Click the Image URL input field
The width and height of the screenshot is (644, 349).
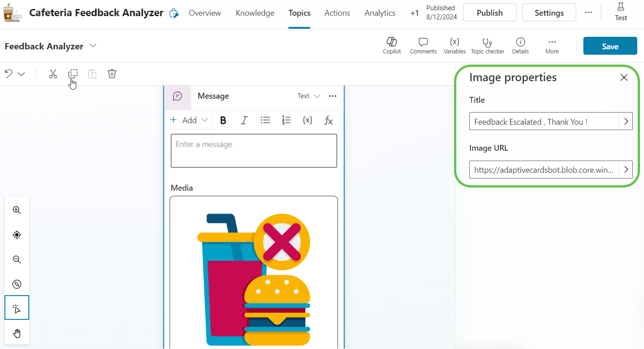click(543, 170)
